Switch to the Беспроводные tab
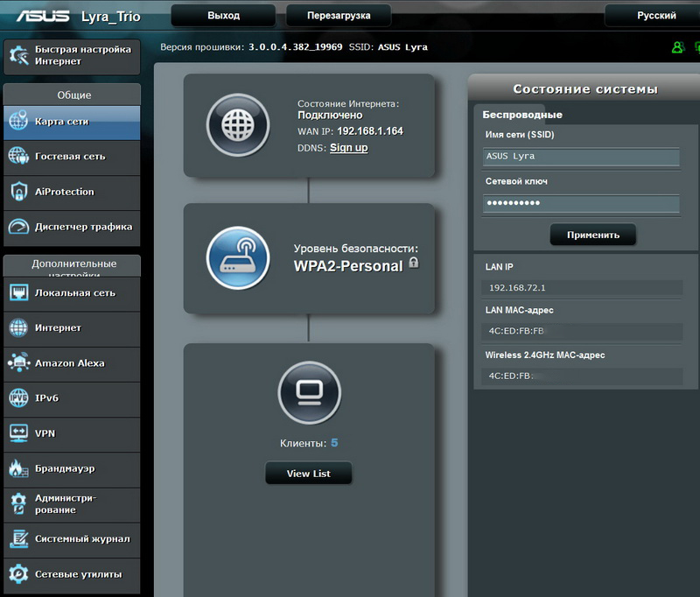The image size is (700, 597). [x=522, y=115]
